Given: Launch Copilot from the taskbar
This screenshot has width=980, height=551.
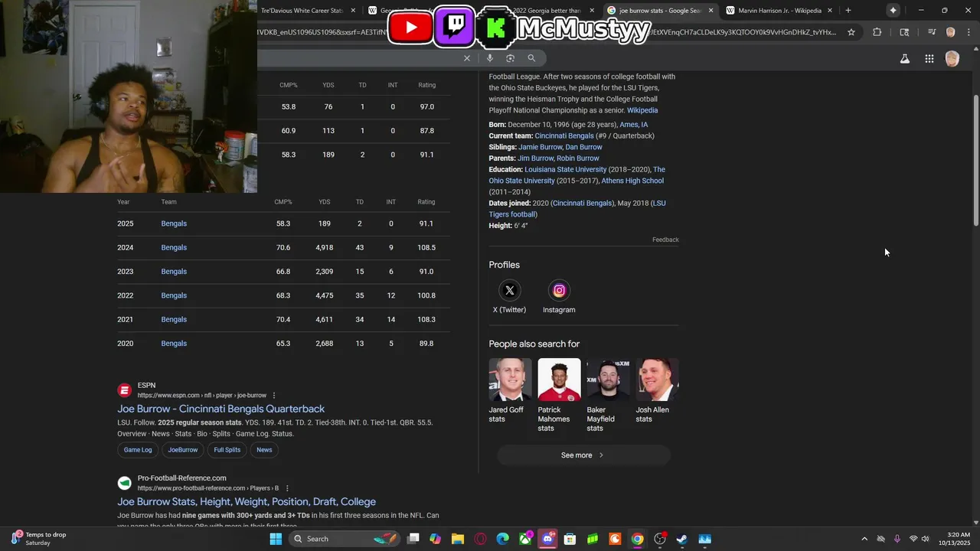Looking at the screenshot, I should tap(436, 539).
